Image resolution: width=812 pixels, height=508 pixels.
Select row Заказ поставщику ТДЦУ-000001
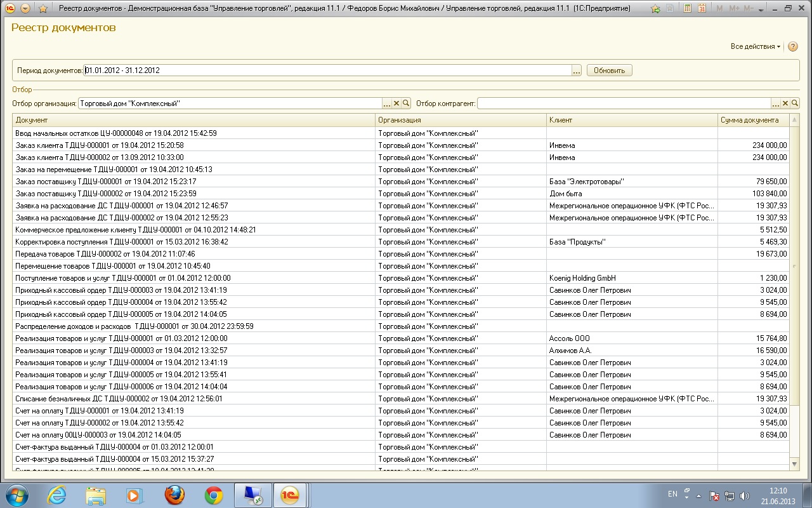[x=402, y=182]
